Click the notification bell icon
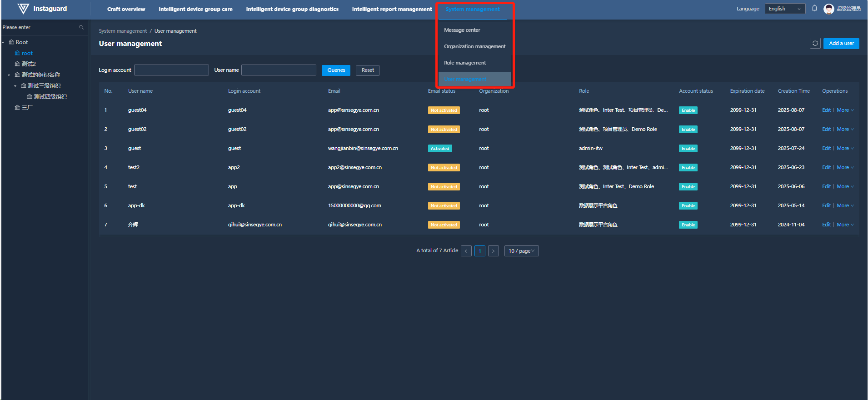The width and height of the screenshot is (868, 400). [x=814, y=9]
